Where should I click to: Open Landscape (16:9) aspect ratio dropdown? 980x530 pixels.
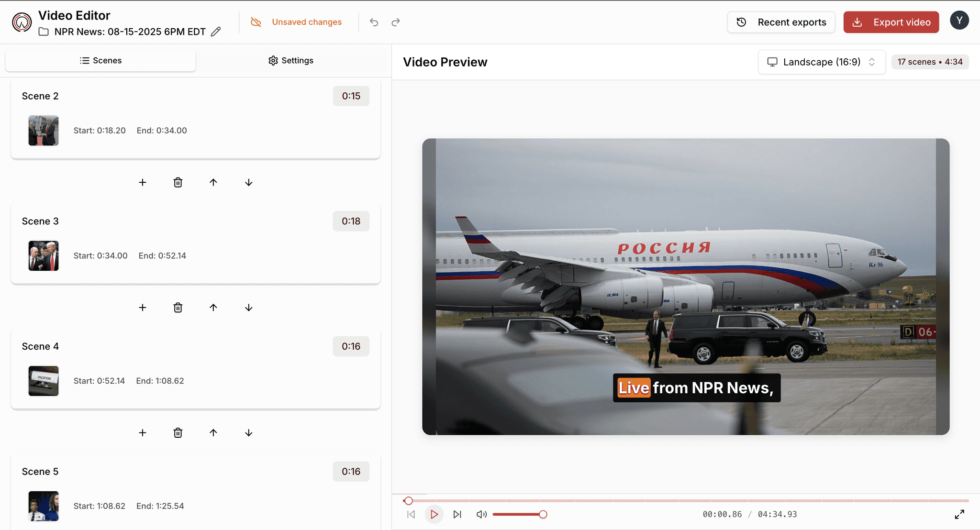822,62
